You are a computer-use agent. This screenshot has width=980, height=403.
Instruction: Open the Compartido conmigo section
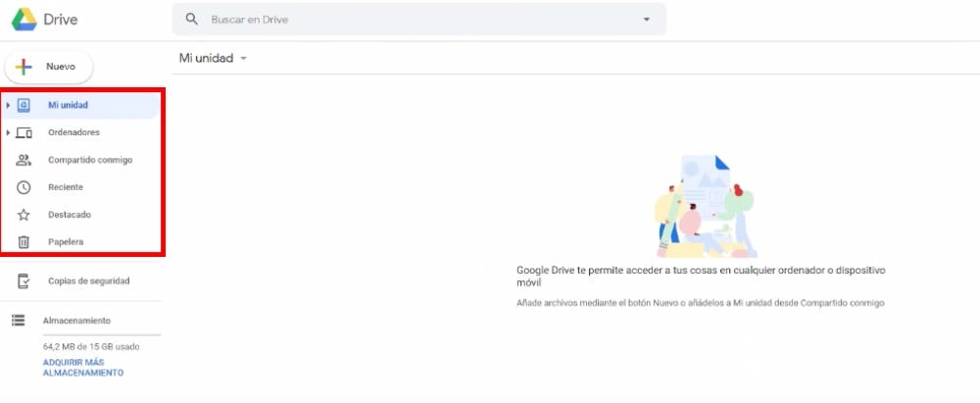click(90, 160)
